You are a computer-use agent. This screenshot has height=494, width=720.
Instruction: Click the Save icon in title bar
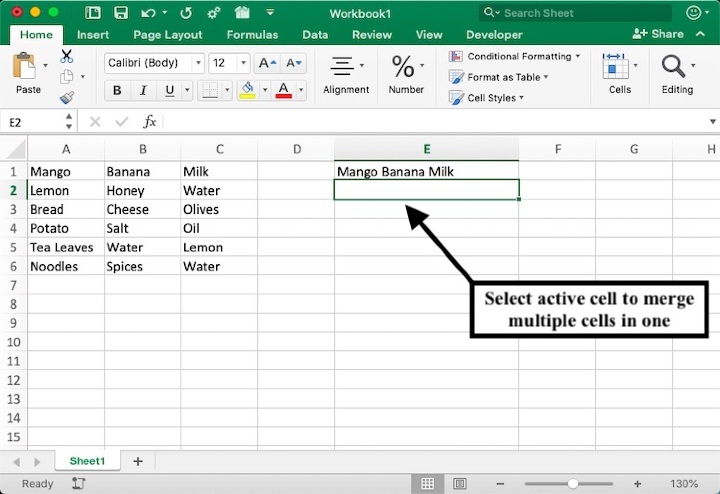[121, 13]
